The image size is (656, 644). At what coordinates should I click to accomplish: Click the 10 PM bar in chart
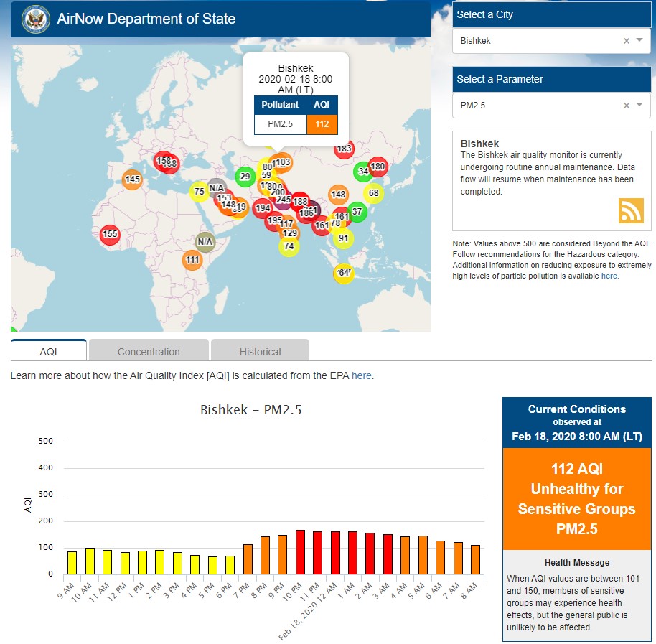pyautogui.click(x=301, y=552)
